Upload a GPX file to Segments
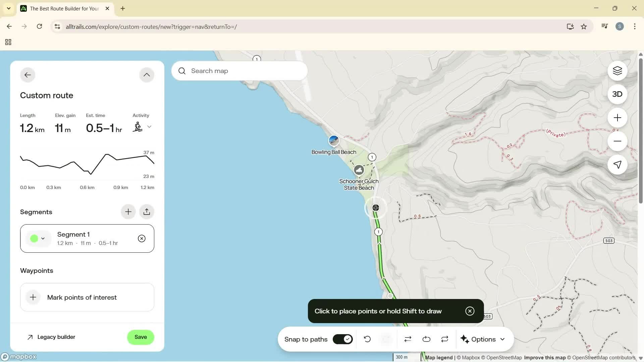Screen dimensions: 644x362 tap(147, 212)
